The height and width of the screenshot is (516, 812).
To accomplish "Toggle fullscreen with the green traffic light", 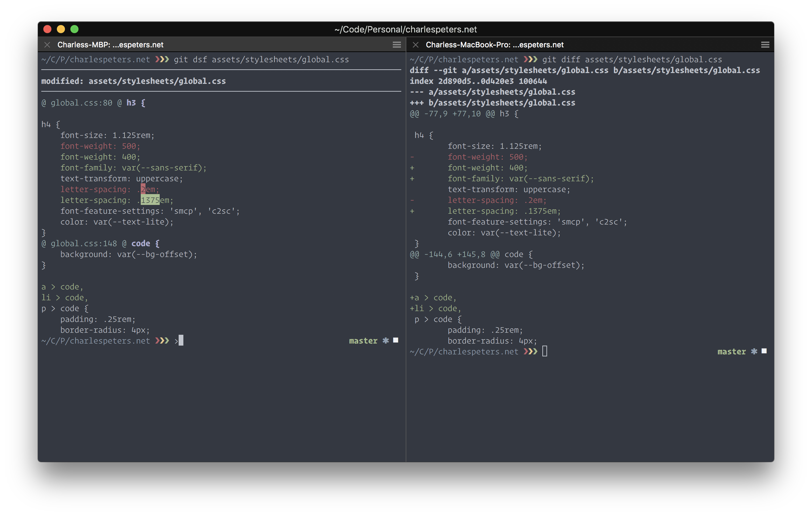I will [x=74, y=29].
